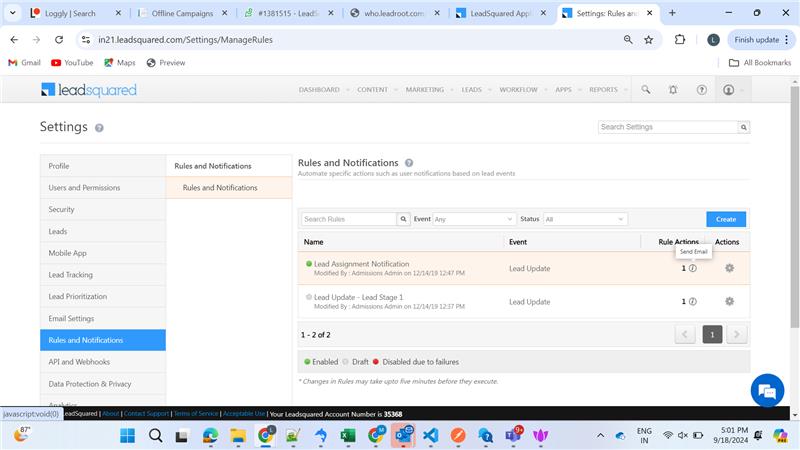Click the help icon next to Settings heading
Viewport: 800px width, 450px height.
(x=99, y=128)
